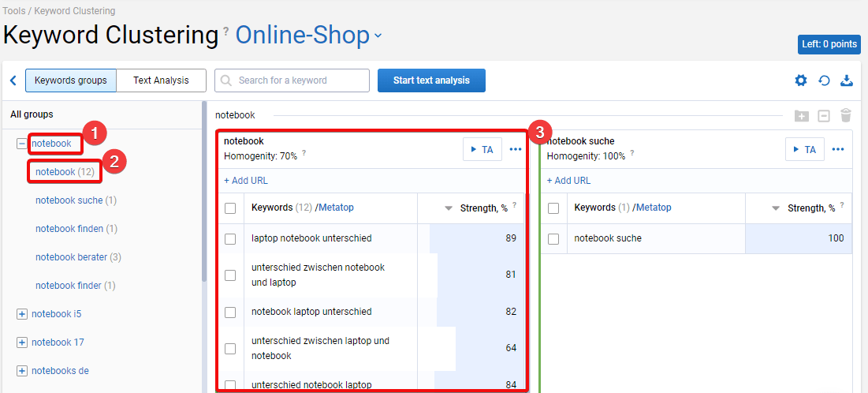Click strength value 64
868x393 pixels.
point(510,348)
